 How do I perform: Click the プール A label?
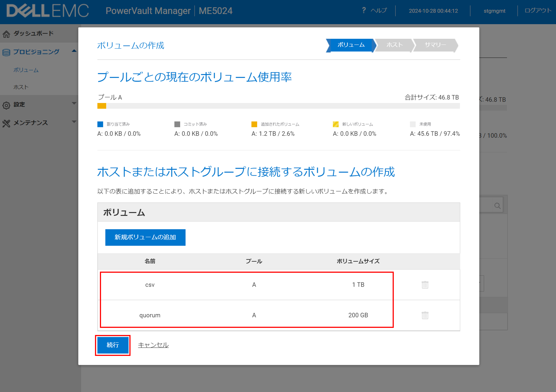(x=110, y=97)
